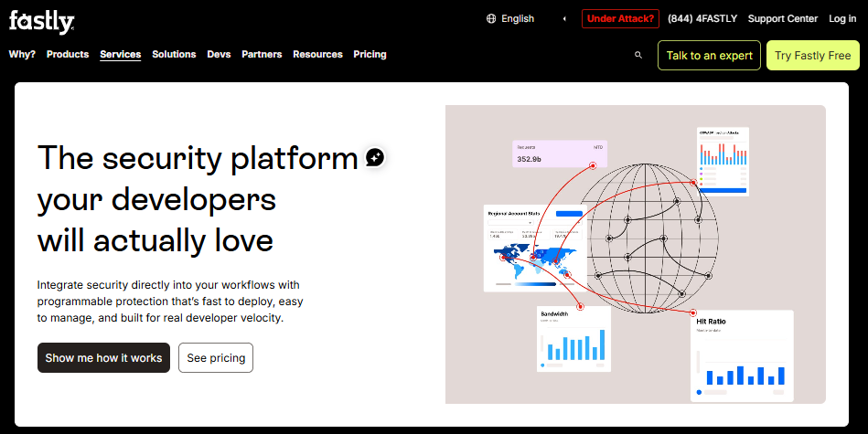Image resolution: width=868 pixels, height=434 pixels.
Task: Click the Hit Ratio chart card
Action: pos(742,355)
